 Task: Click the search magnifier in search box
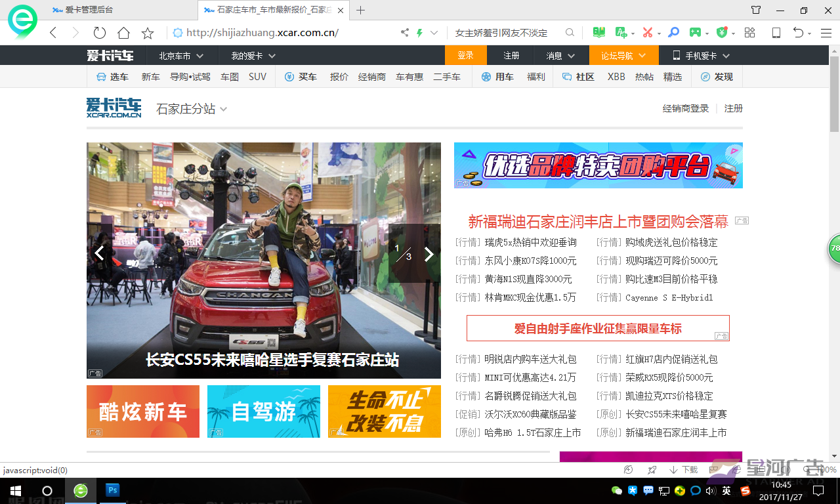(570, 33)
